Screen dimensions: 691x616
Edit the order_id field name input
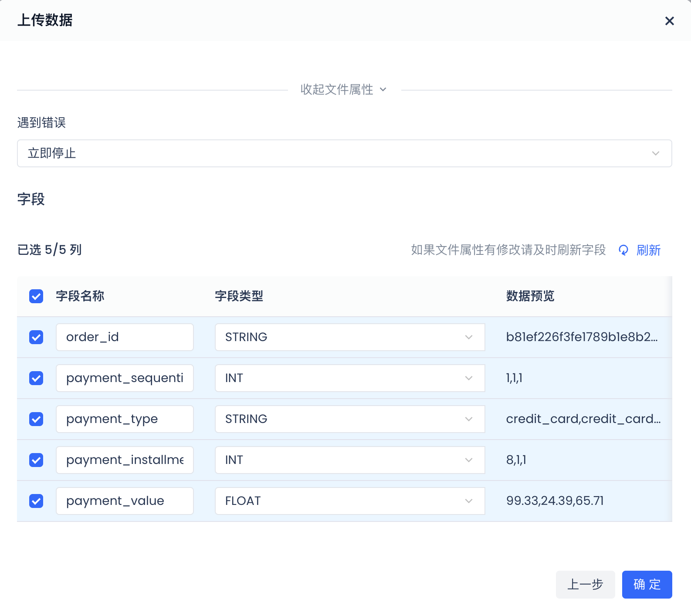click(125, 337)
